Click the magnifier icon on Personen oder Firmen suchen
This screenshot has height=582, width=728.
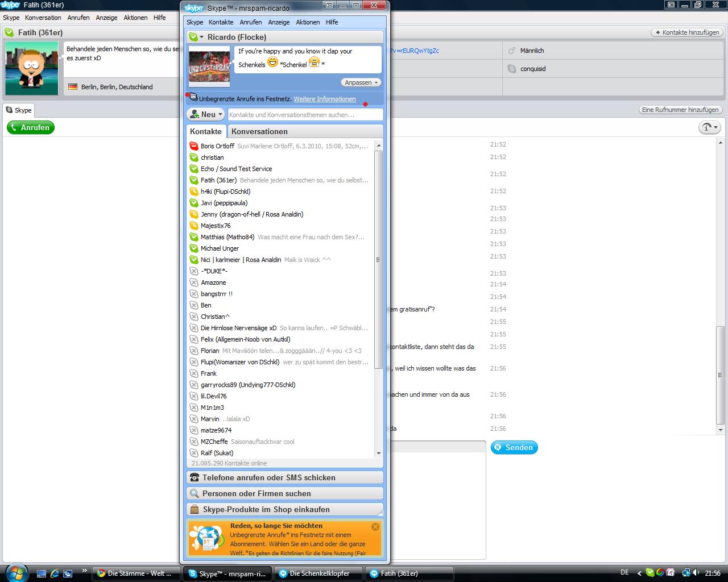tap(195, 493)
